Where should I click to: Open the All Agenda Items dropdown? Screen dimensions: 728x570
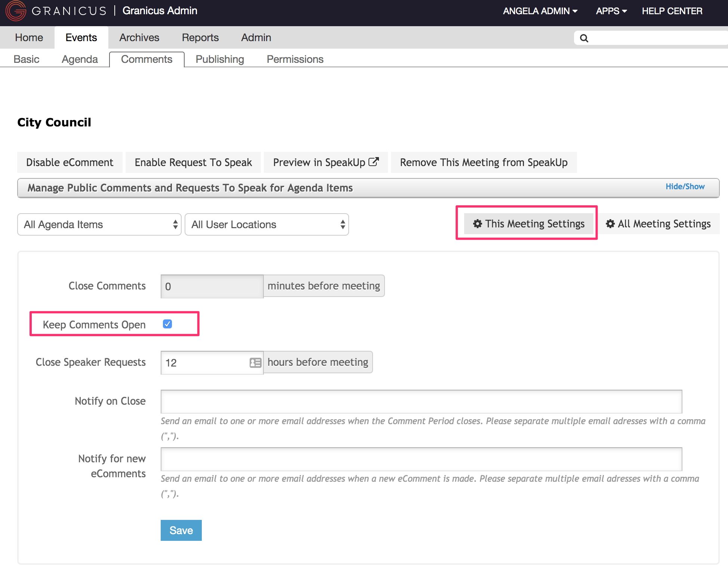click(x=99, y=224)
